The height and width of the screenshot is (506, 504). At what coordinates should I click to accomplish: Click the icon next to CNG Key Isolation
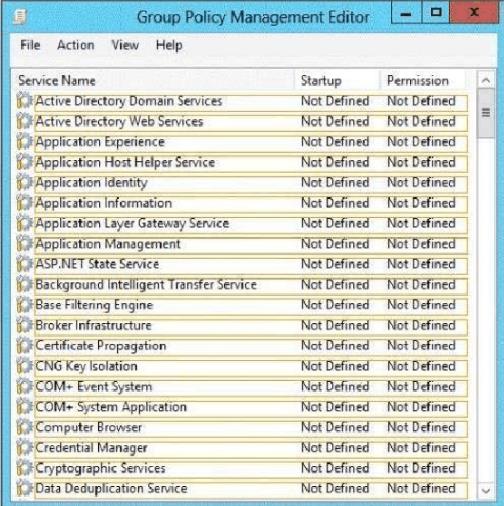[25, 366]
